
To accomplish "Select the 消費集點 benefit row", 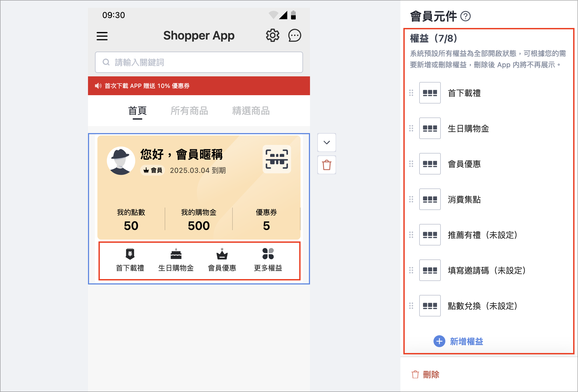I will tap(464, 199).
